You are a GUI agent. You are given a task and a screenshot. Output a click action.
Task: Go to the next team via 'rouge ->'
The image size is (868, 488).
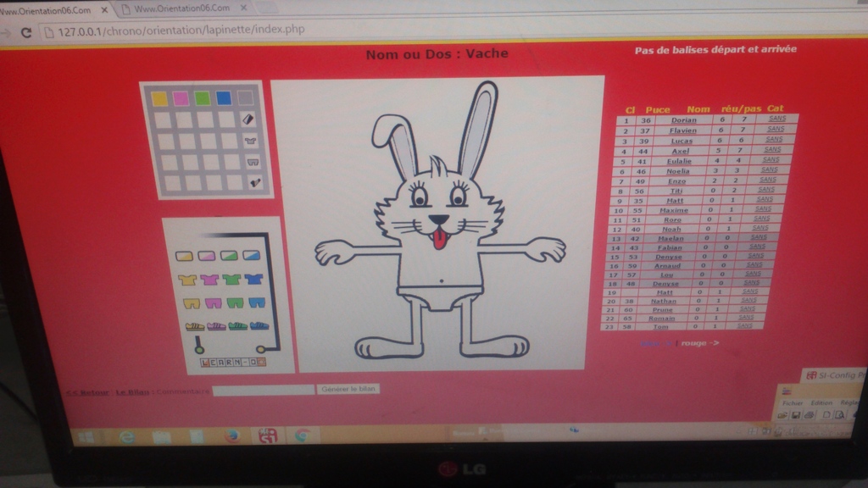(x=701, y=343)
